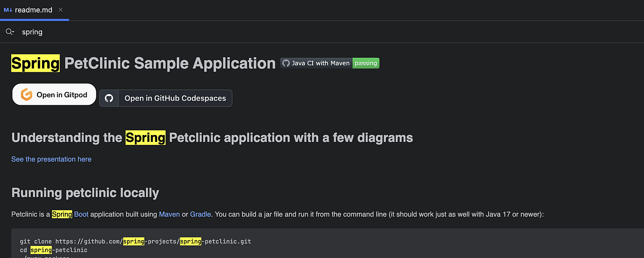Click the Markdown file icon in the readme.md tab

(8, 10)
